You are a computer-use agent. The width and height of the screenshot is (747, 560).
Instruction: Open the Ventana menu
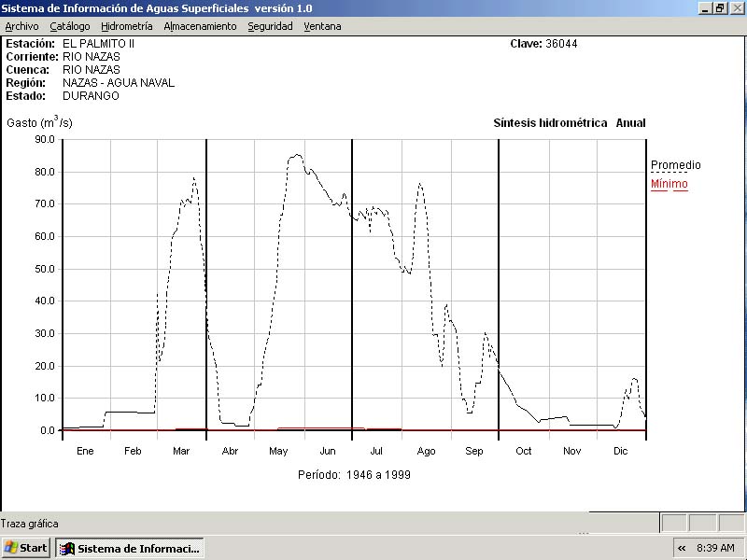coord(322,26)
